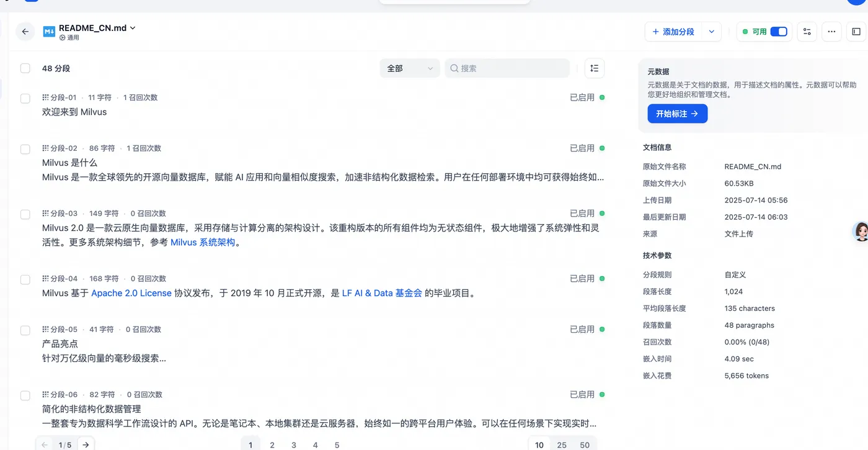Click the upload date 2025-07-14 05:56
868x450 pixels.
[x=756, y=200]
